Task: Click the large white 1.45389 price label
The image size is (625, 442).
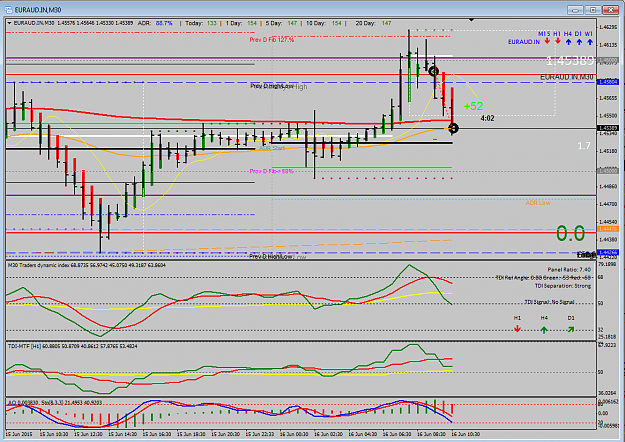Action: click(570, 61)
